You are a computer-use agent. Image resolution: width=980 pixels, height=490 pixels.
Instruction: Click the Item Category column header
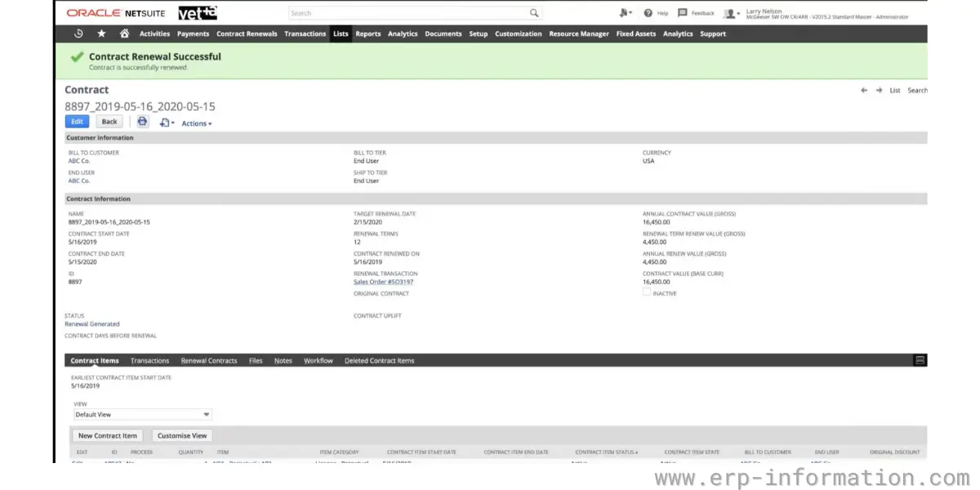tap(339, 452)
